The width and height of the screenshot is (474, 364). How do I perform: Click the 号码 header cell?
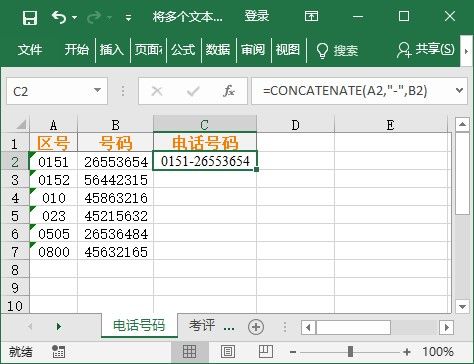[115, 143]
